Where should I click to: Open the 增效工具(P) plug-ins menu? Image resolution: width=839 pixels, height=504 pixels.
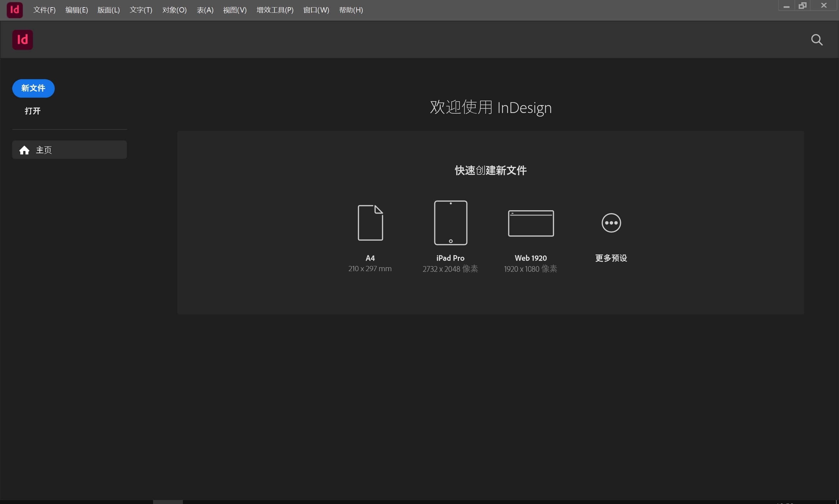(275, 10)
